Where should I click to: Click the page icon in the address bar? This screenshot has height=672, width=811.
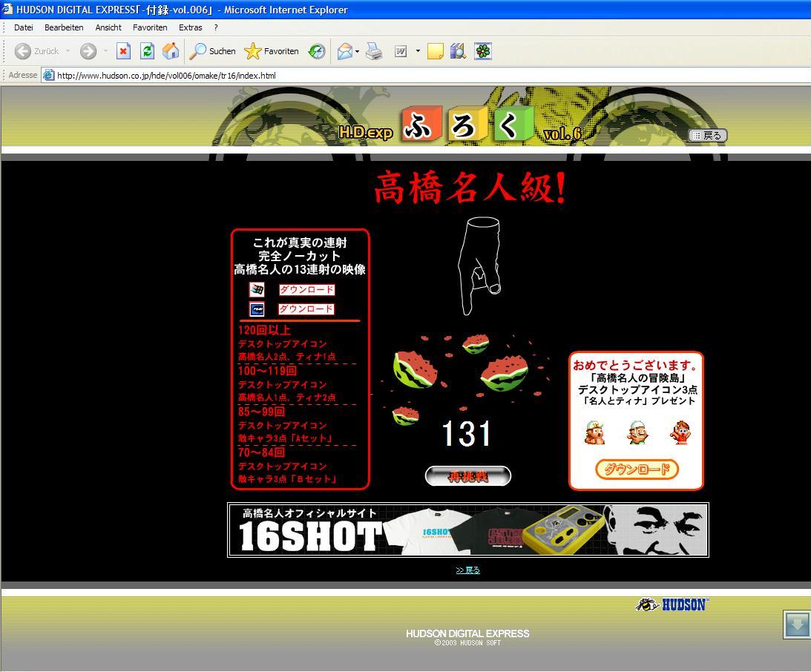click(x=49, y=76)
